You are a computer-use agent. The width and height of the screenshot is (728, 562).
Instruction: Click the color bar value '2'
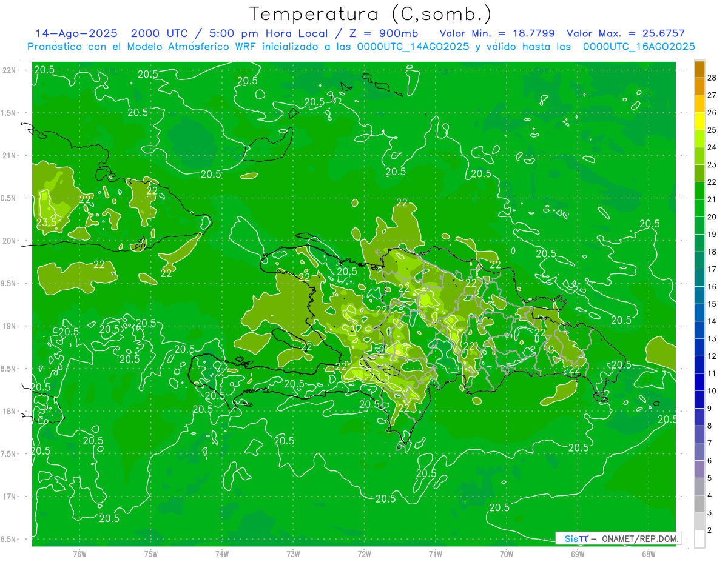point(710,530)
